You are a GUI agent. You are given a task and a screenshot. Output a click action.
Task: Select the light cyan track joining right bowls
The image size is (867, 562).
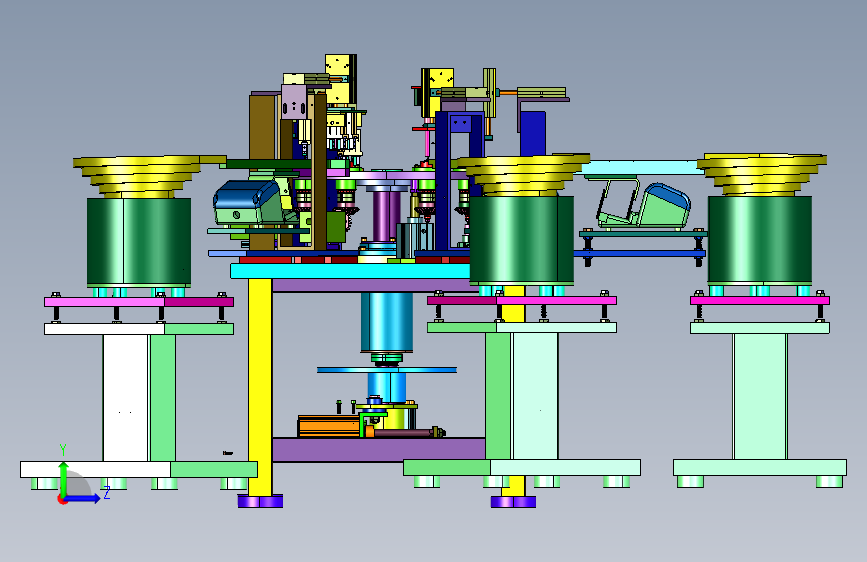coord(641,168)
